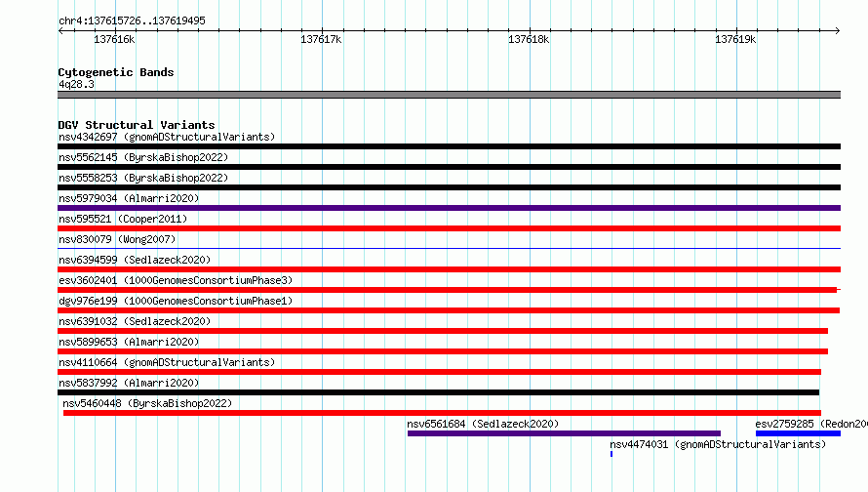The width and height of the screenshot is (868, 492).
Task: Select nsv5837992 (Almarri2020) label
Action: point(129,383)
